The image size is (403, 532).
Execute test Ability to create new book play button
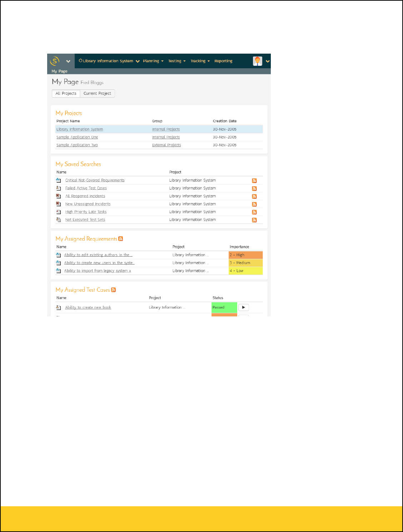(x=244, y=307)
